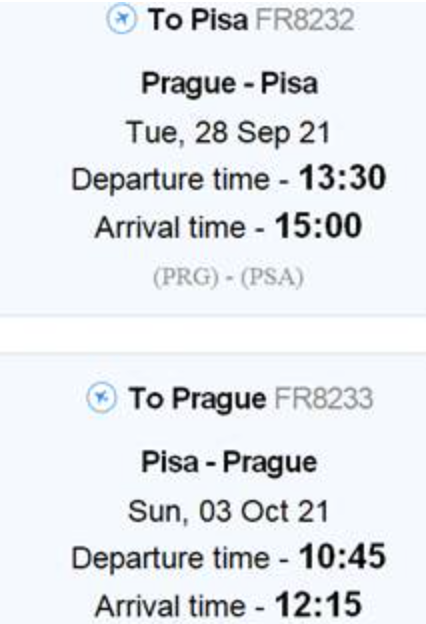Click the Prague - Pisa route title
The image size is (426, 624).
(x=230, y=84)
